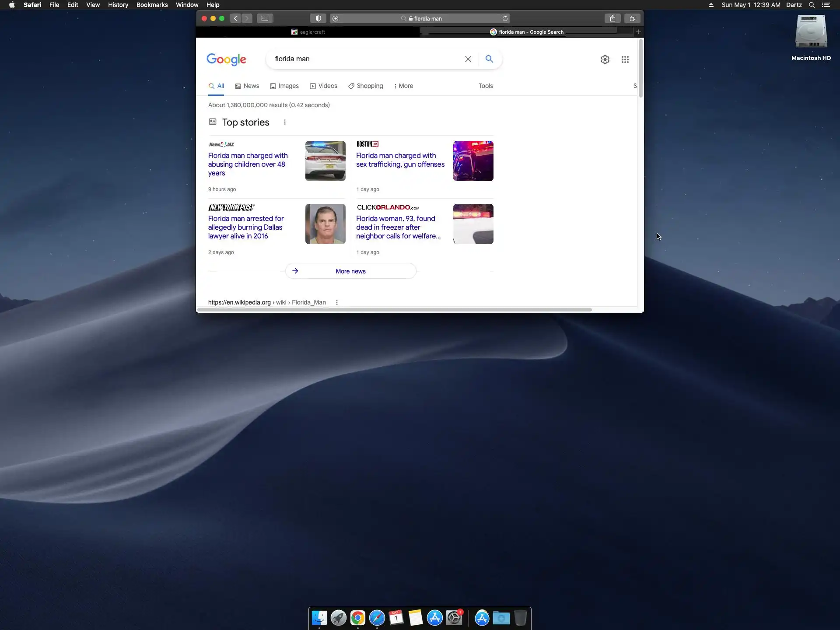This screenshot has width=840, height=630.
Task: Clear the search with the X icon
Action: tap(468, 59)
